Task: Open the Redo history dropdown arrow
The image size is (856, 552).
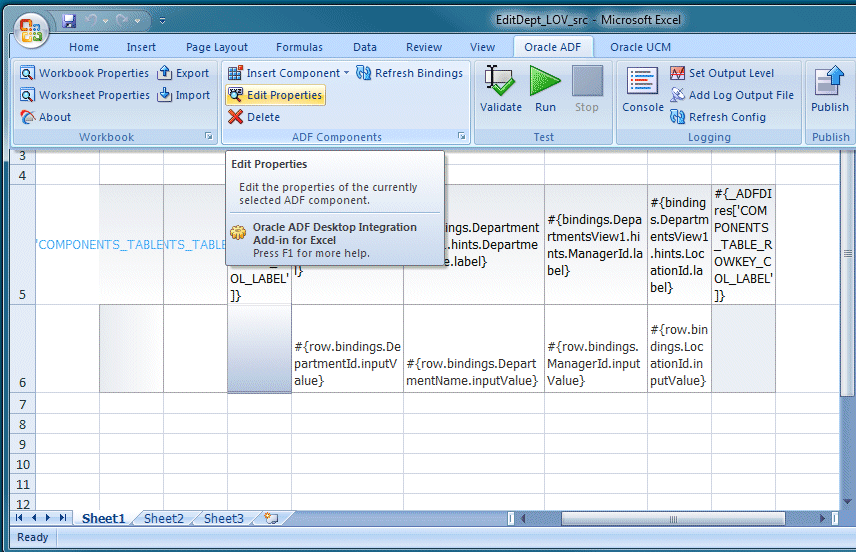Action: pos(137,21)
